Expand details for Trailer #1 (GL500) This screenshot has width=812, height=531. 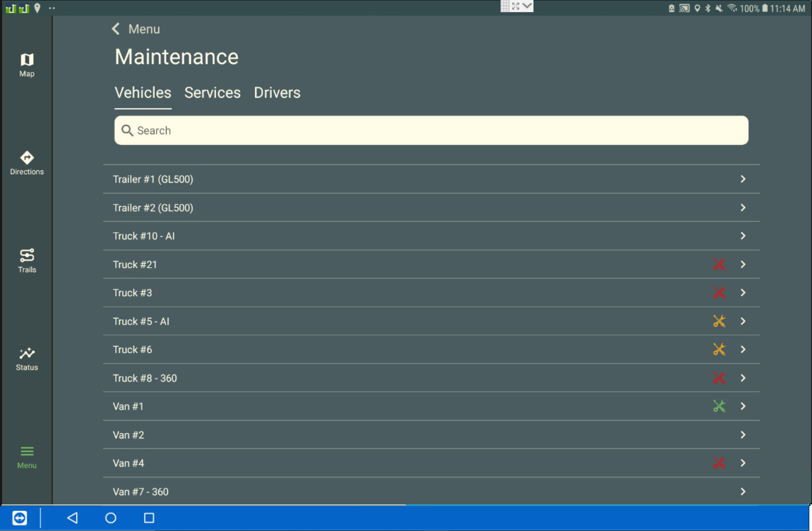[x=742, y=179]
